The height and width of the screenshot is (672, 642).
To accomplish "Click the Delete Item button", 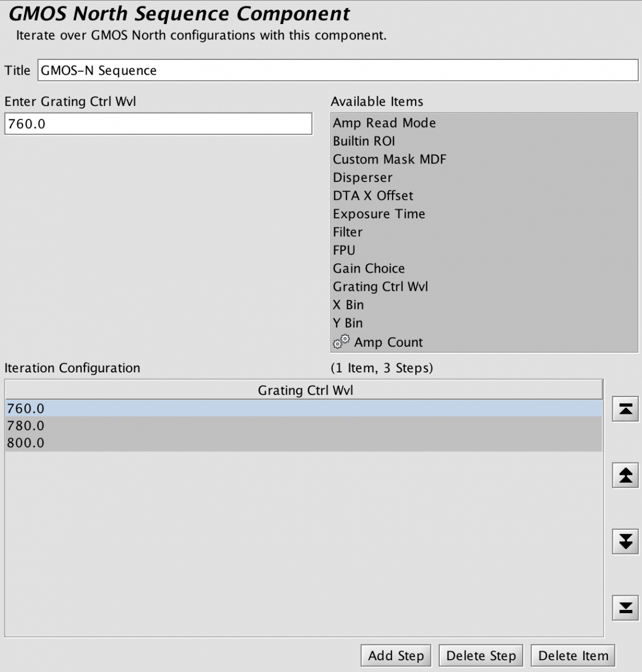I will tap(573, 656).
